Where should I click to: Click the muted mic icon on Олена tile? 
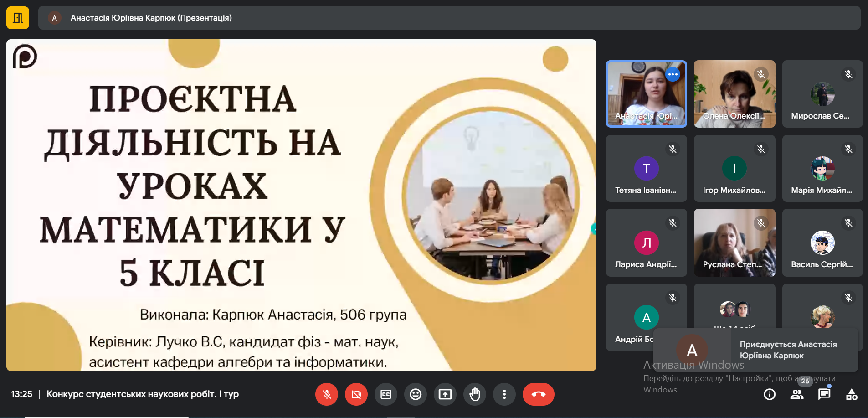click(x=761, y=74)
